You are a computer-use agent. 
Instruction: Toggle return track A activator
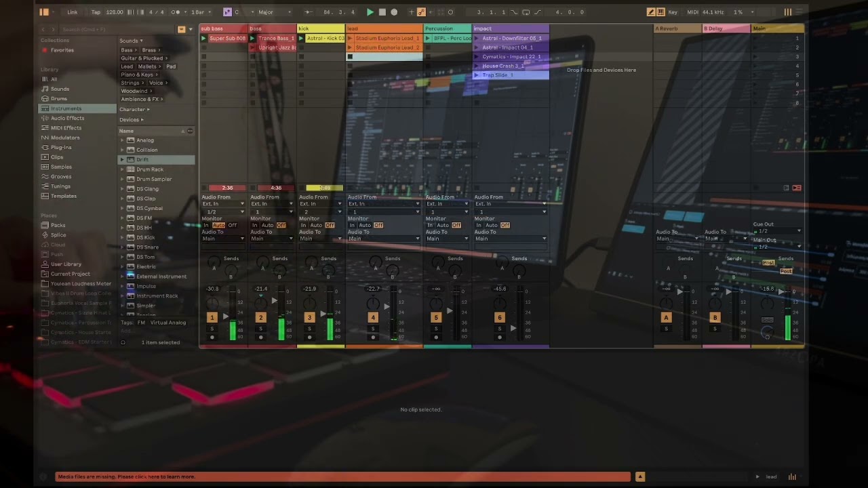pos(666,317)
